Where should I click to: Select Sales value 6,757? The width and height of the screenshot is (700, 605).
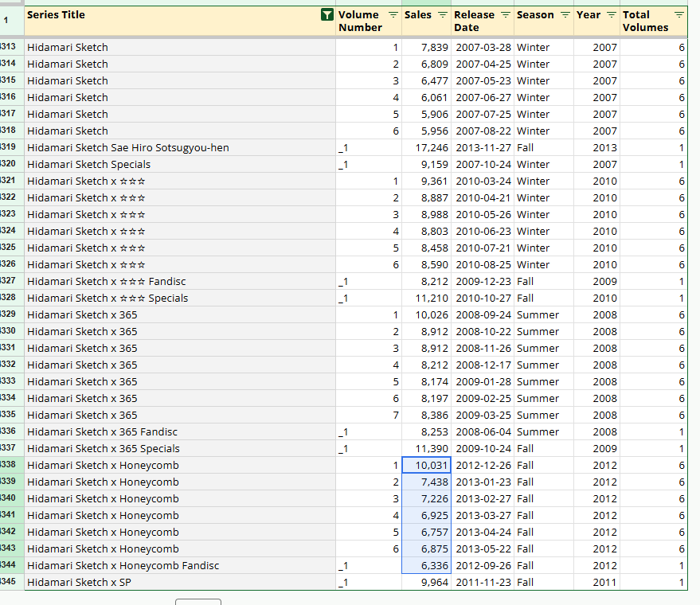tap(426, 532)
